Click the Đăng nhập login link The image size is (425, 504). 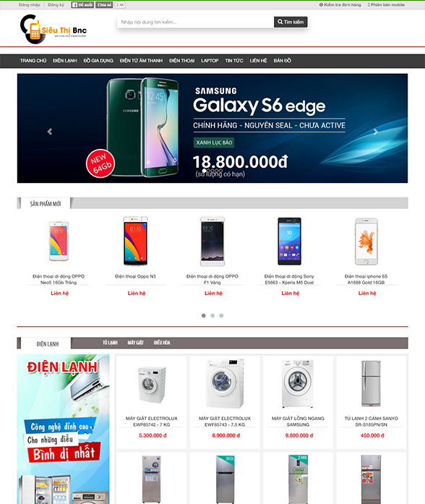[30, 5]
